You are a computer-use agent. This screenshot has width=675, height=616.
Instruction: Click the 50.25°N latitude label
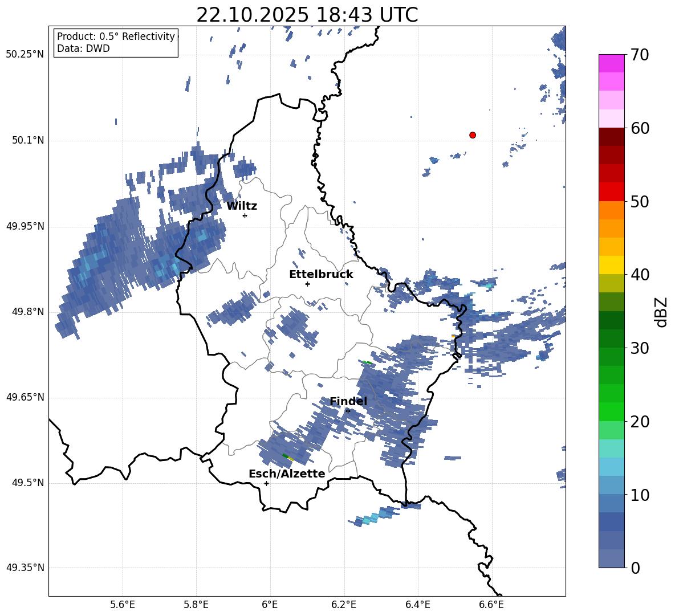point(25,55)
